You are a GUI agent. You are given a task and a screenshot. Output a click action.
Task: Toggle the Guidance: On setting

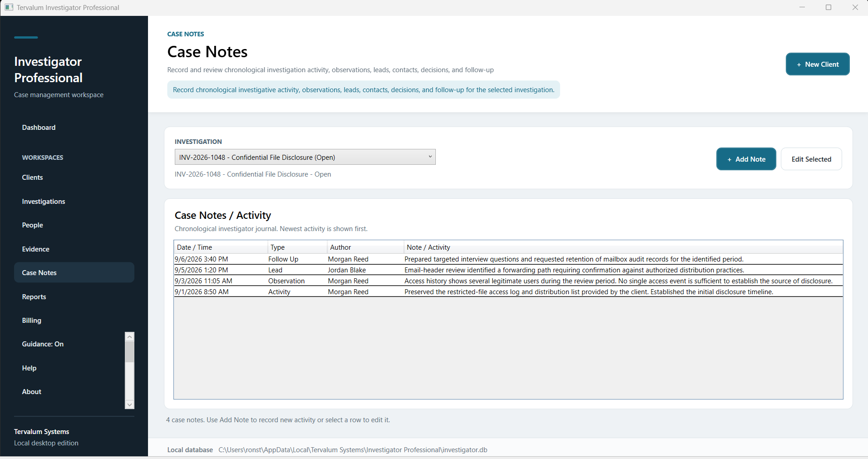tap(68, 344)
